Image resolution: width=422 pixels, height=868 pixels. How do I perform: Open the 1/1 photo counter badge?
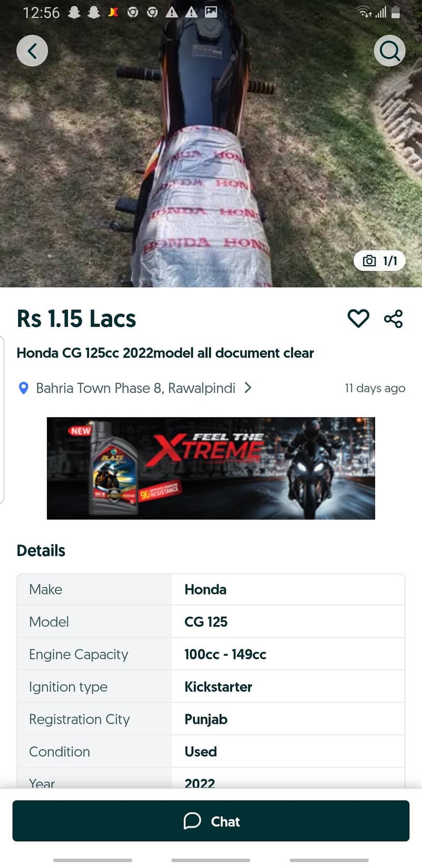(x=380, y=261)
